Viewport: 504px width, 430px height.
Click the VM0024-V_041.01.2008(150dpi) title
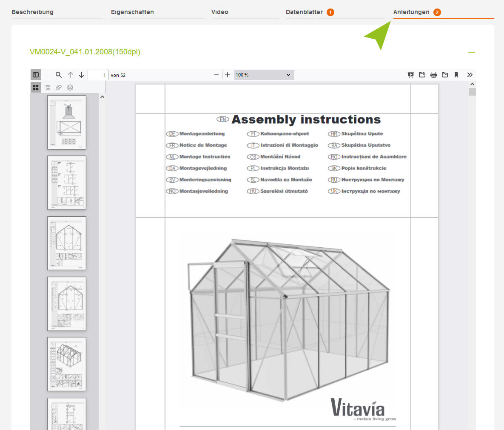tap(85, 52)
